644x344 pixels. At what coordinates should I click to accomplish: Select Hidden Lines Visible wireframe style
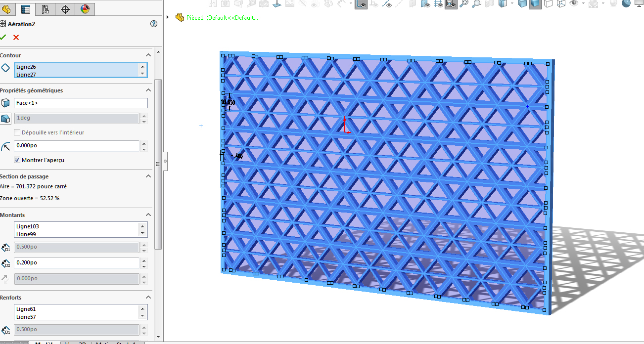pos(561,3)
